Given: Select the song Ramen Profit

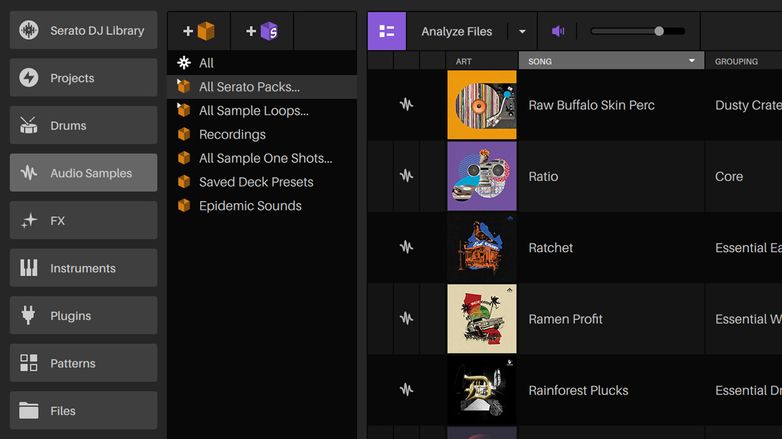Looking at the screenshot, I should point(565,319).
